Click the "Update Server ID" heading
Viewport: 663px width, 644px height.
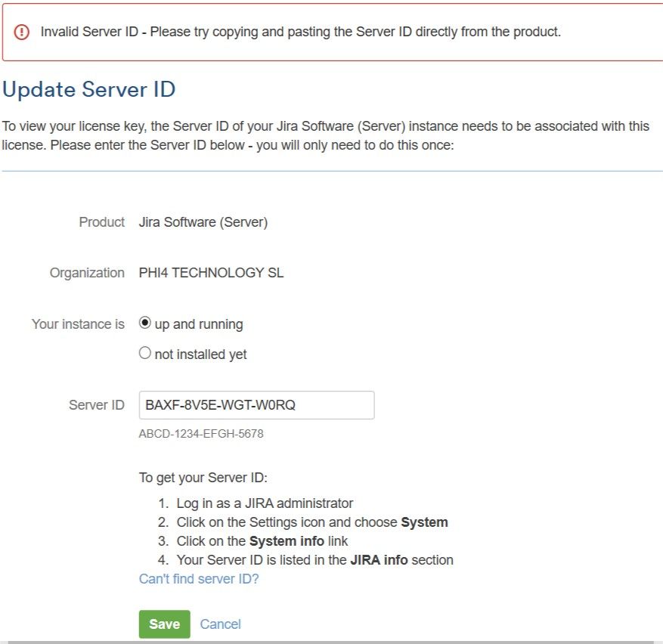[x=88, y=90]
